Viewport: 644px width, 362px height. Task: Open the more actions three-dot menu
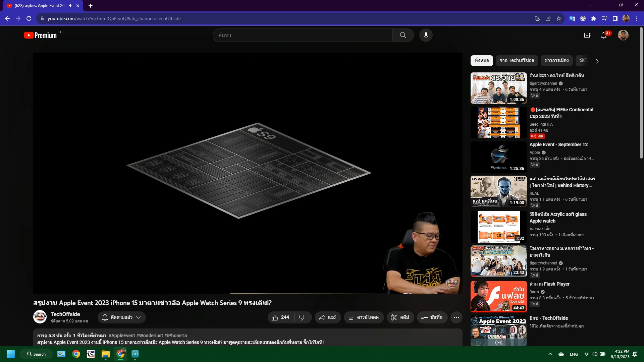coord(457,317)
